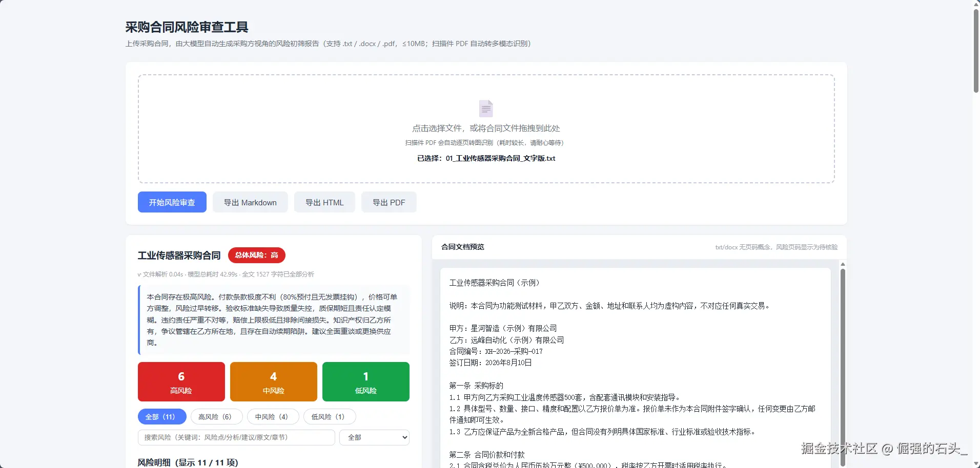
Task: Select the 全部 (11) filter tab
Action: (x=162, y=417)
